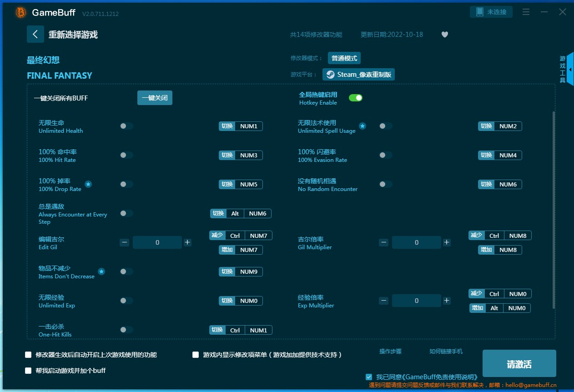Click the phone not-connected button
The image size is (574, 392).
[491, 12]
